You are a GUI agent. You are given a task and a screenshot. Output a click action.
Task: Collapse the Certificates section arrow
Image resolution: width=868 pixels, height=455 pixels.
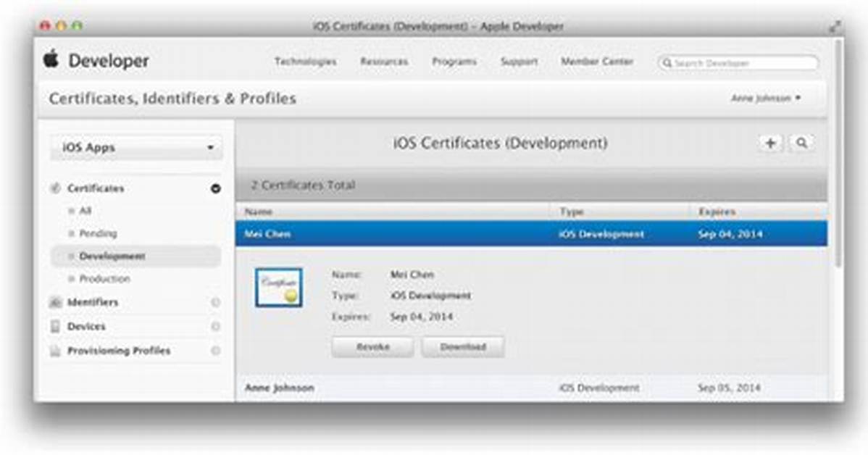coord(215,189)
